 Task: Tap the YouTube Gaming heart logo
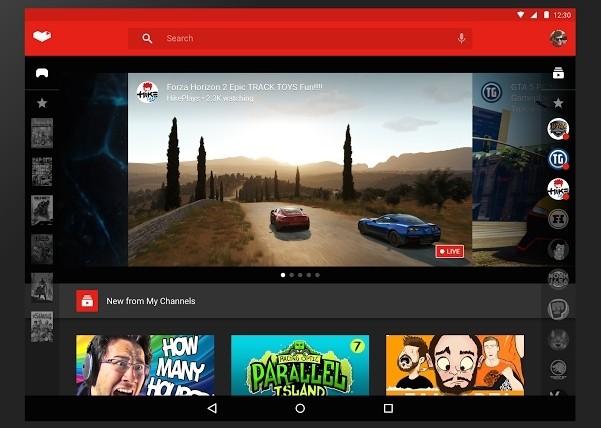tap(42, 36)
